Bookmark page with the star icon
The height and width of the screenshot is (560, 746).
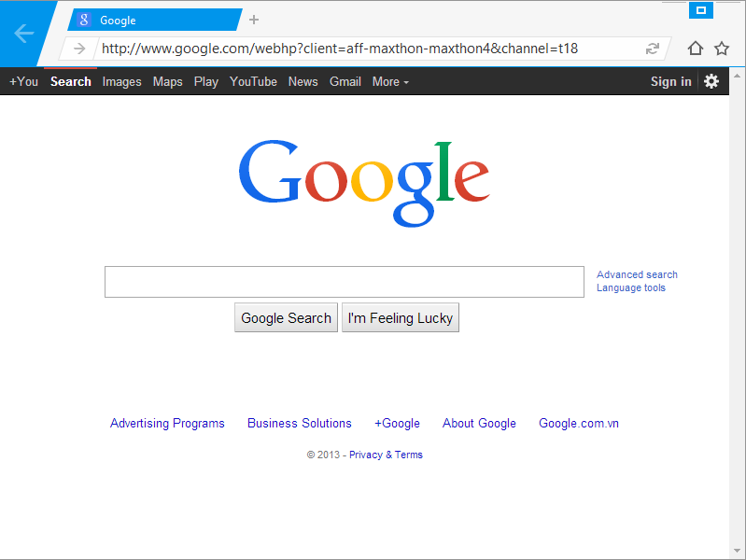click(722, 48)
